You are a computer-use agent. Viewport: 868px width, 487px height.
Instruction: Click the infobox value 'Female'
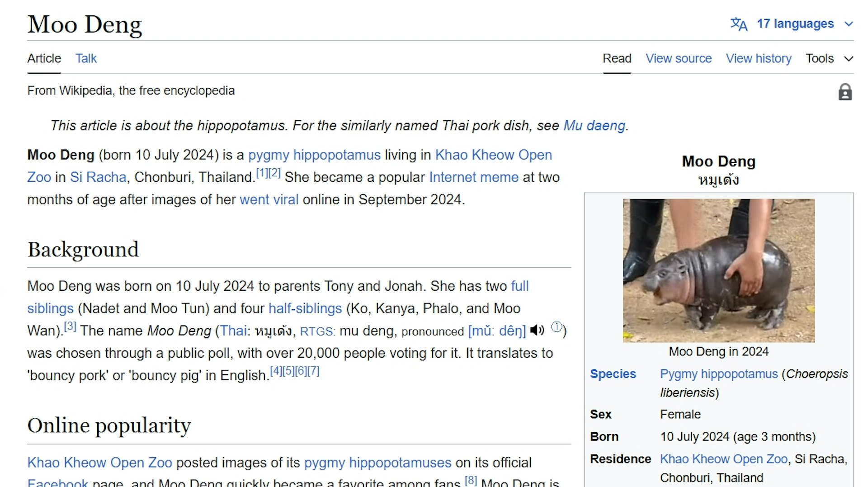pos(680,414)
